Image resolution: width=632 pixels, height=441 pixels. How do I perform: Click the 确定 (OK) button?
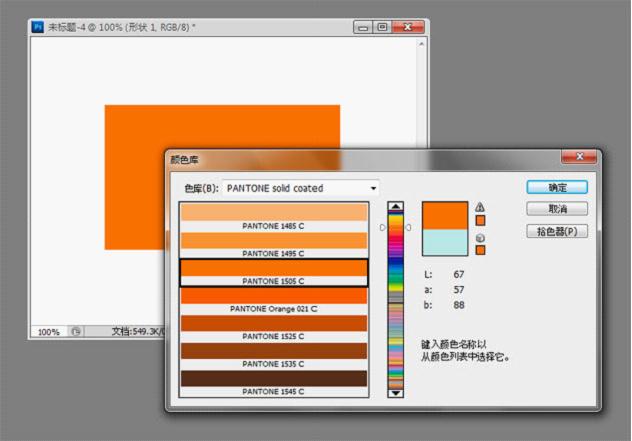click(557, 187)
